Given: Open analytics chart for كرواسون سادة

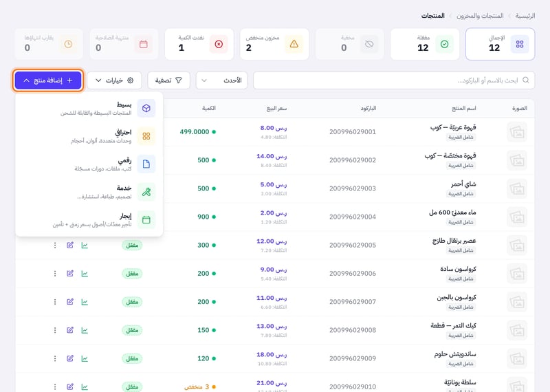Looking at the screenshot, I should tap(85, 274).
